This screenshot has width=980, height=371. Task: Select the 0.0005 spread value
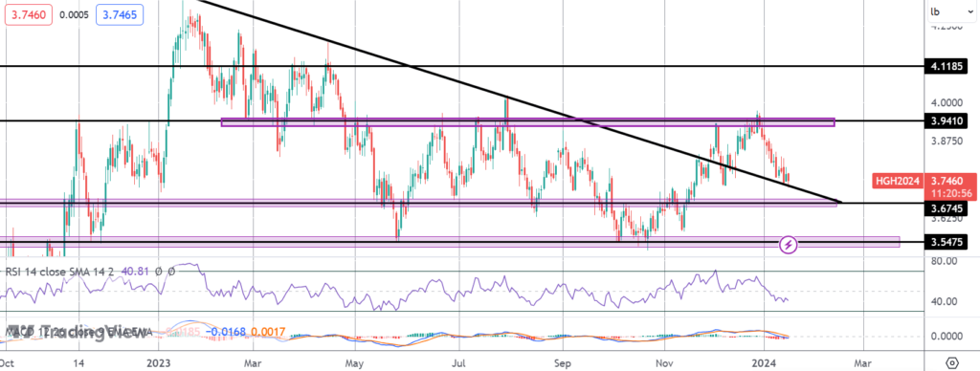click(x=74, y=15)
